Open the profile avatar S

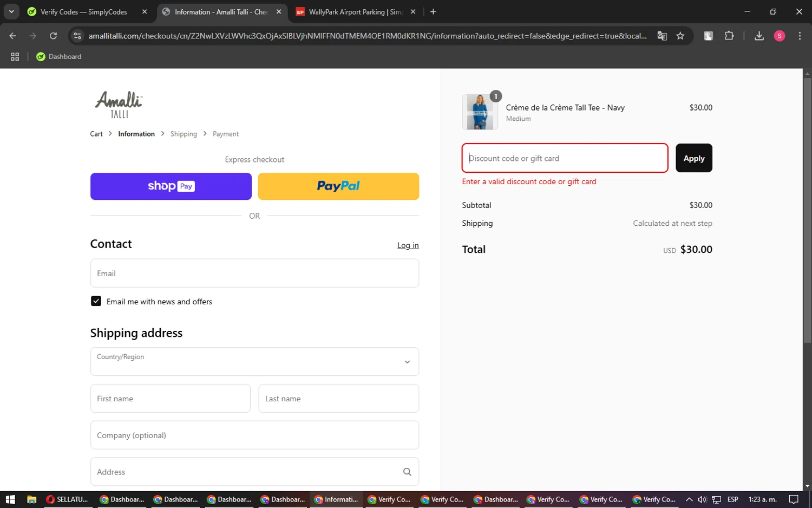point(780,36)
